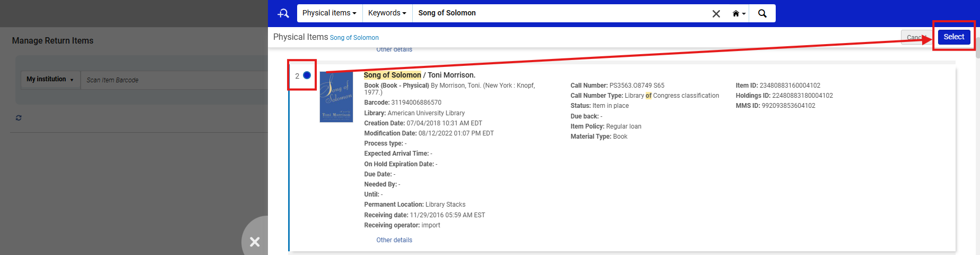Image resolution: width=980 pixels, height=255 pixels.
Task: Click the Song of Solomon book cover
Action: tap(336, 97)
